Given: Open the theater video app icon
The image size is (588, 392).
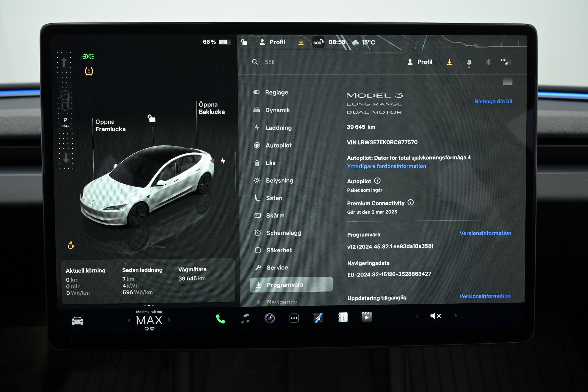Looking at the screenshot, I should pyautogui.click(x=367, y=317).
